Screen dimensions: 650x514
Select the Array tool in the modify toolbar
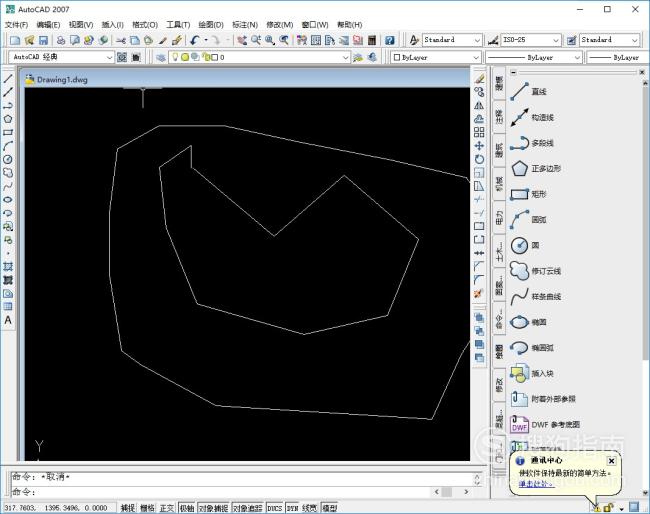(x=479, y=132)
